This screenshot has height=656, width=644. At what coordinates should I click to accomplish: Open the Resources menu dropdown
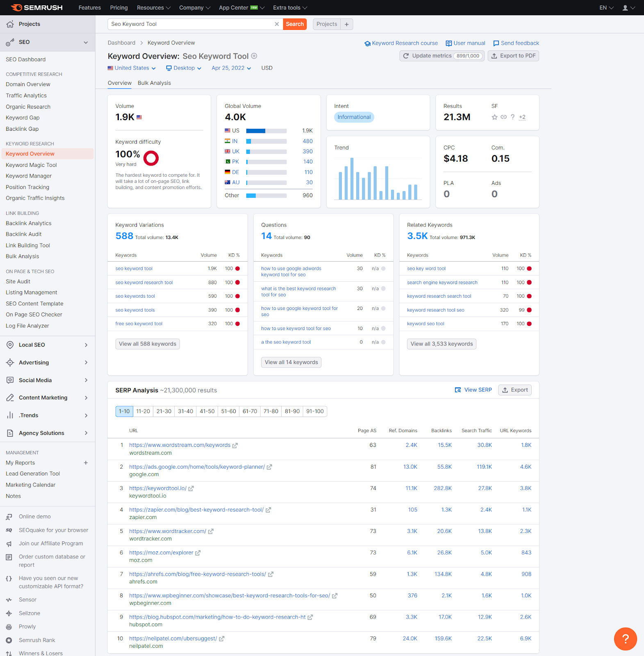click(154, 8)
